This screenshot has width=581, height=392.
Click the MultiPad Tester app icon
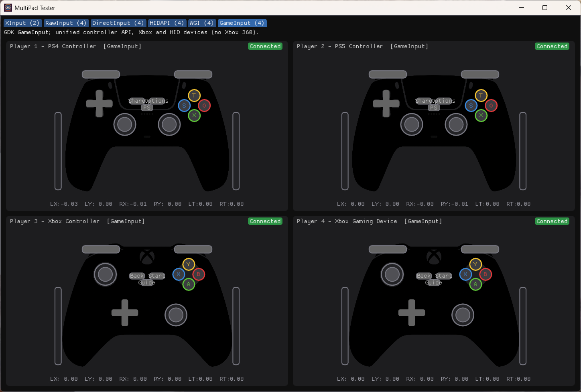coord(8,8)
